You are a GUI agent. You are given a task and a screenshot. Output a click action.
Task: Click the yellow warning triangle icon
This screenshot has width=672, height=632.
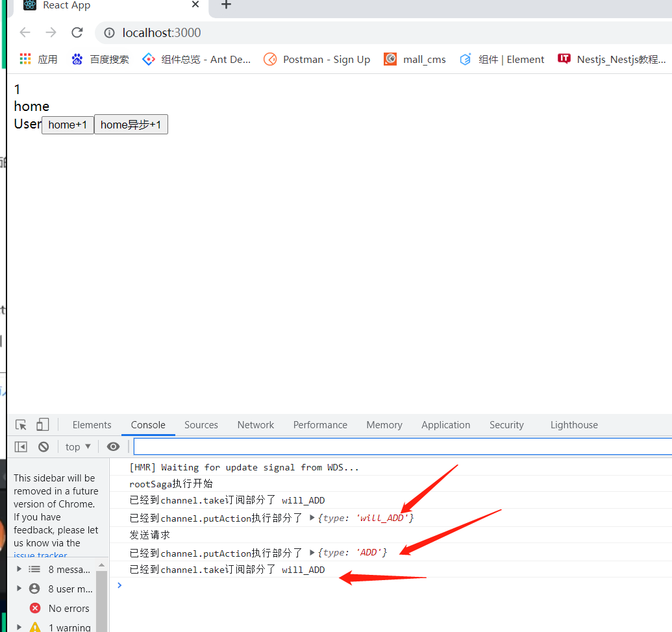point(35,627)
